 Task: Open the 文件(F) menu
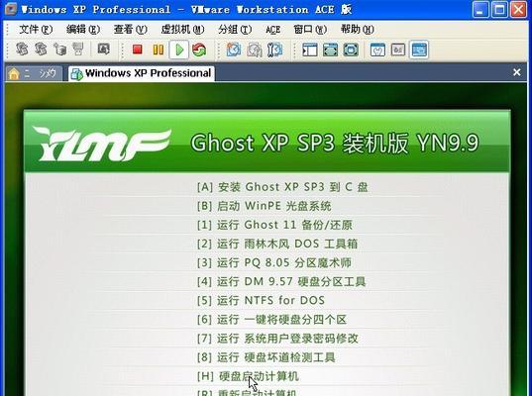36,30
